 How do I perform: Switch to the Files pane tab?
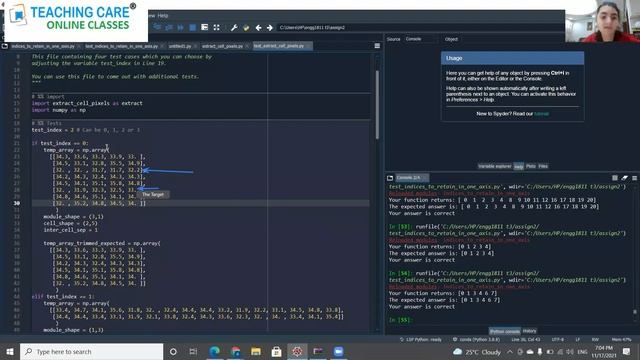coord(543,166)
